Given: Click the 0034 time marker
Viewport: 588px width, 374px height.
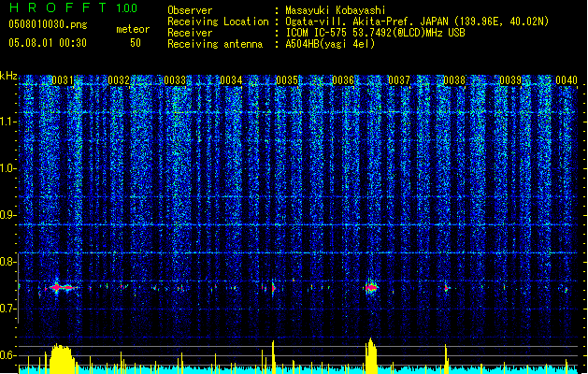Looking at the screenshot, I should click(x=231, y=80).
